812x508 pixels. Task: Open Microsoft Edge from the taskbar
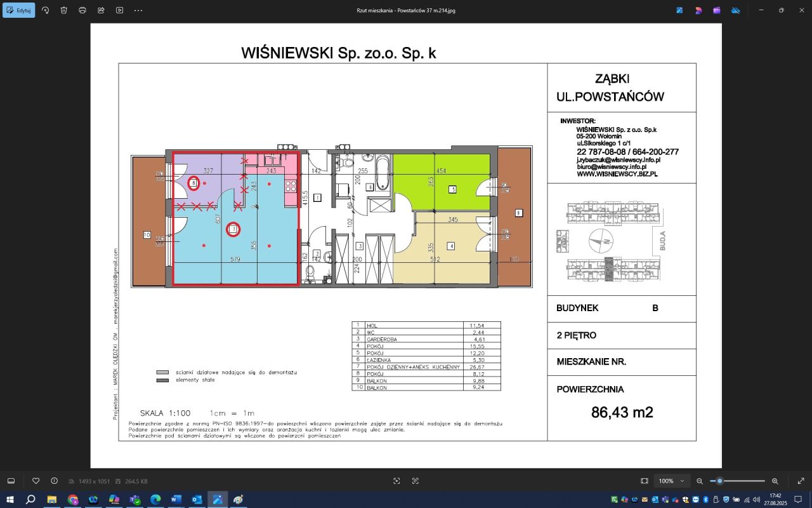click(x=155, y=500)
